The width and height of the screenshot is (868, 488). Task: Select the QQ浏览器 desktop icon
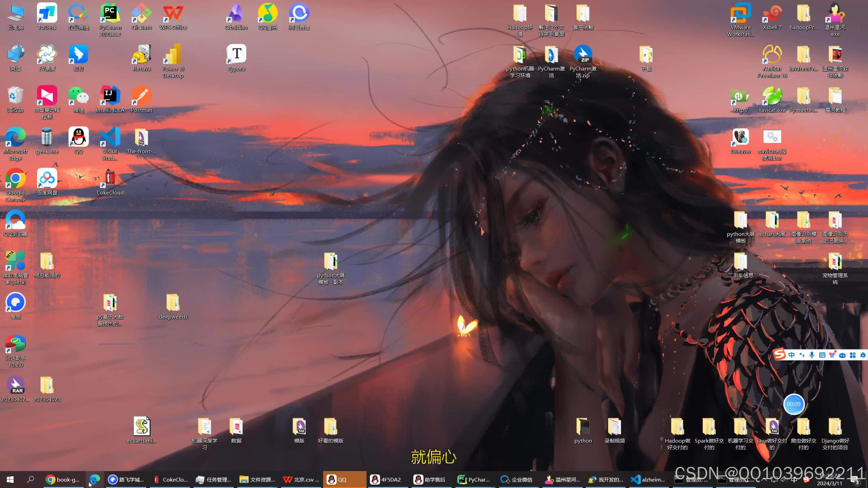[16, 223]
